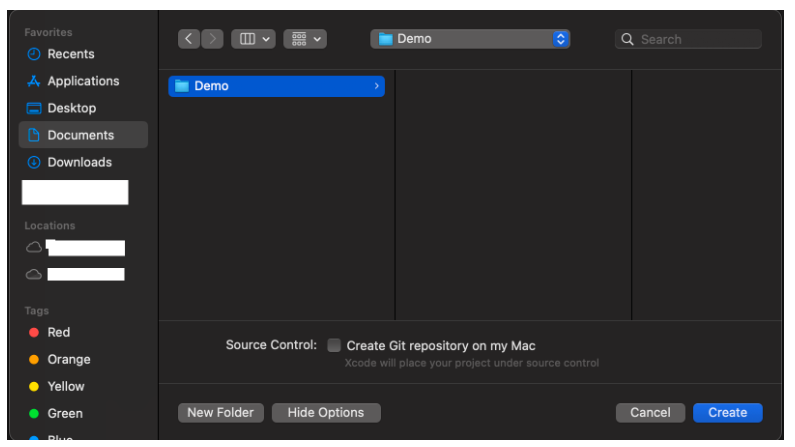Click the Desktop icon in the sidebar

coord(34,108)
